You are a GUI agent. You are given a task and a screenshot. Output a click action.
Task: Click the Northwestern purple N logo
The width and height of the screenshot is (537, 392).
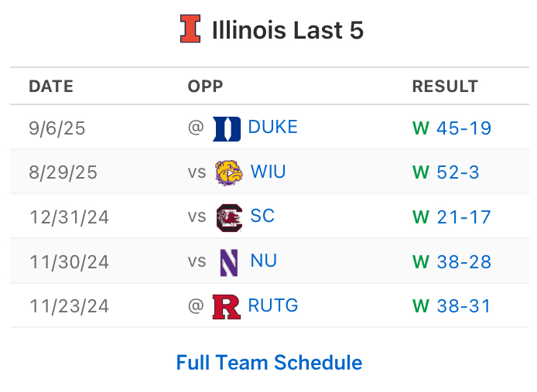click(x=228, y=262)
